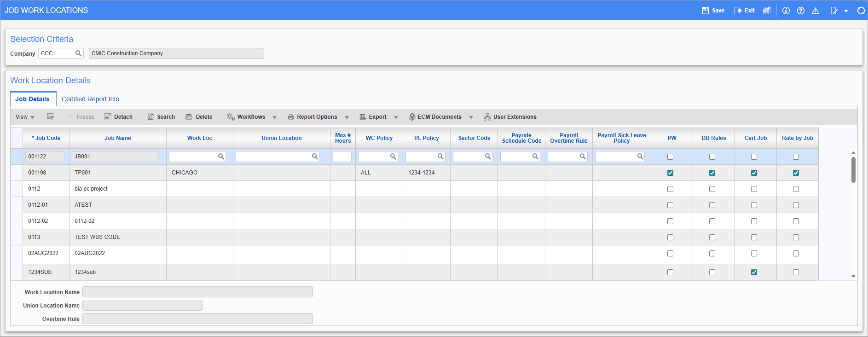This screenshot has width=868, height=337.
Task: Click the Company code input field
Action: [x=58, y=53]
